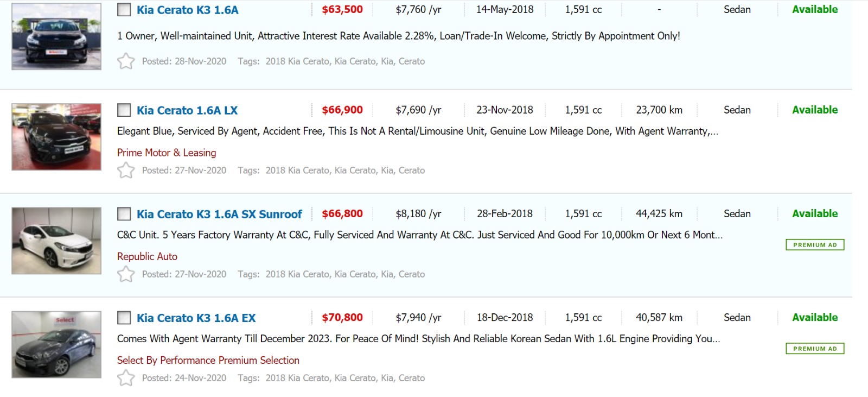Screen dimensions: 868x397
Task: Bookmark the K3 1.6A SX Sunroof star icon
Action: coord(126,274)
